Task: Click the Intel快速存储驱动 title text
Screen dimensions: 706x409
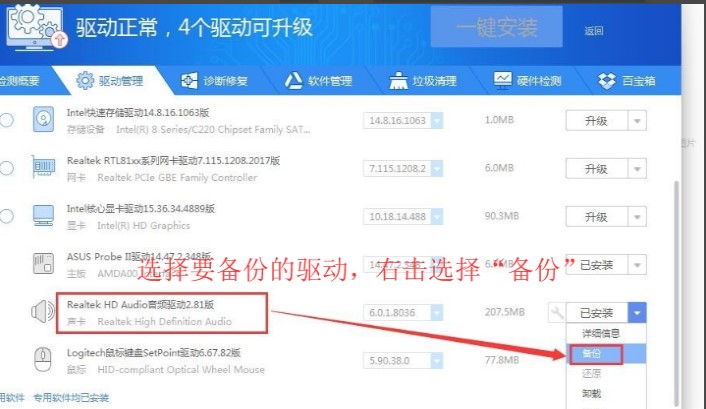Action: pyautogui.click(x=138, y=113)
